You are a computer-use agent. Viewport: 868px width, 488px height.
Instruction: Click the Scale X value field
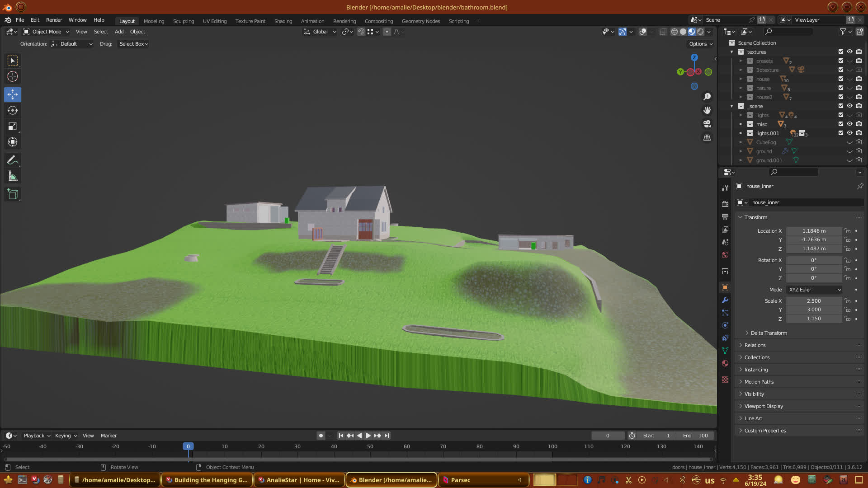point(814,301)
